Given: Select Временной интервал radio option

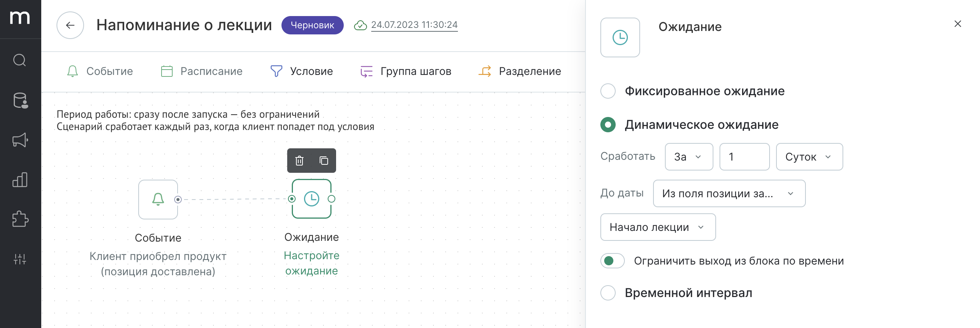Looking at the screenshot, I should coord(608,293).
